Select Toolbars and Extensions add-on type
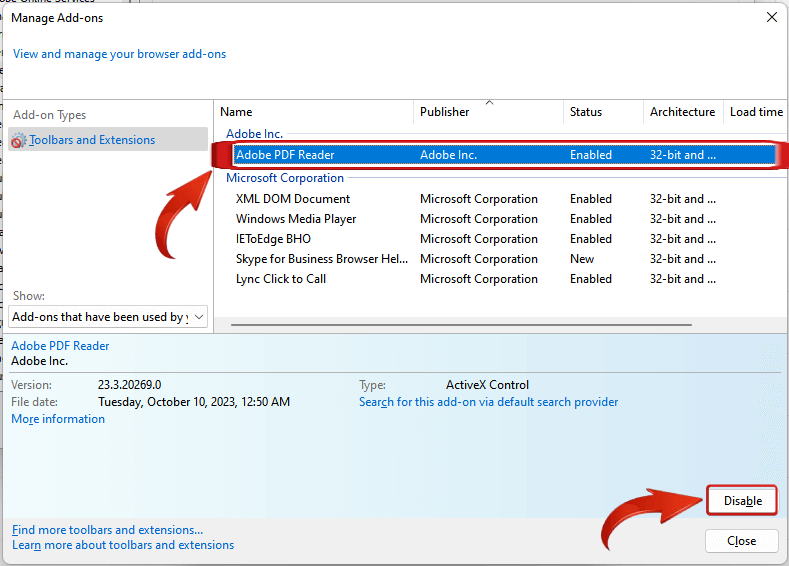The height and width of the screenshot is (566, 789). [92, 140]
